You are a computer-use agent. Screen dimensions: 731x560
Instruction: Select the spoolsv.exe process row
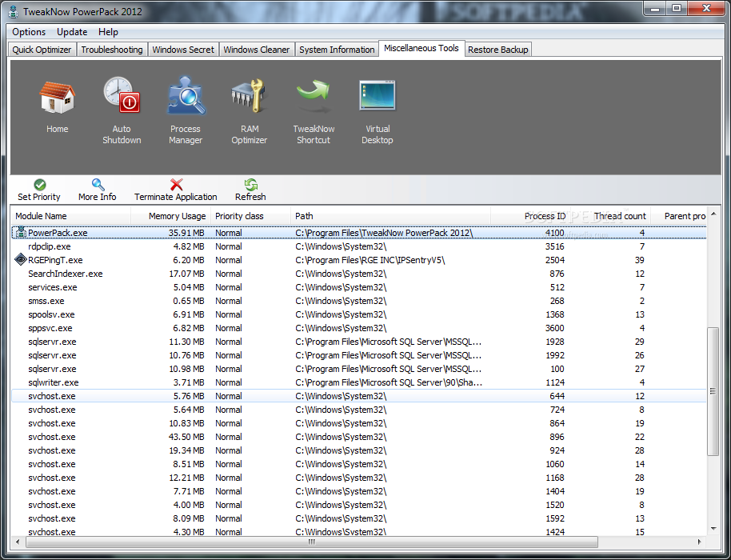pyautogui.click(x=359, y=314)
